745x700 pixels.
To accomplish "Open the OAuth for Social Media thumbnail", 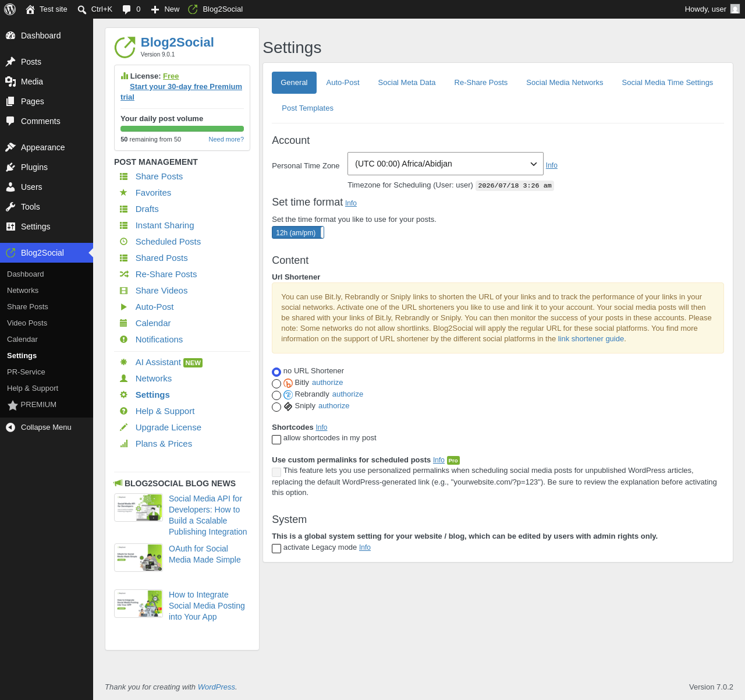I will click(x=139, y=558).
